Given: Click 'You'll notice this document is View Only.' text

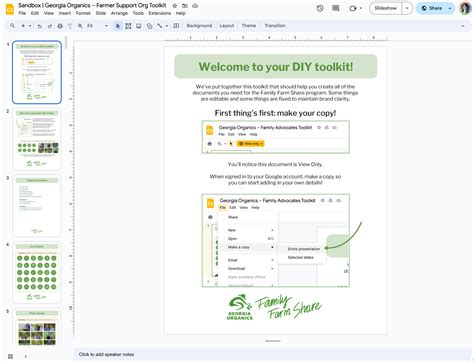Looking at the screenshot, I should pos(275,164).
